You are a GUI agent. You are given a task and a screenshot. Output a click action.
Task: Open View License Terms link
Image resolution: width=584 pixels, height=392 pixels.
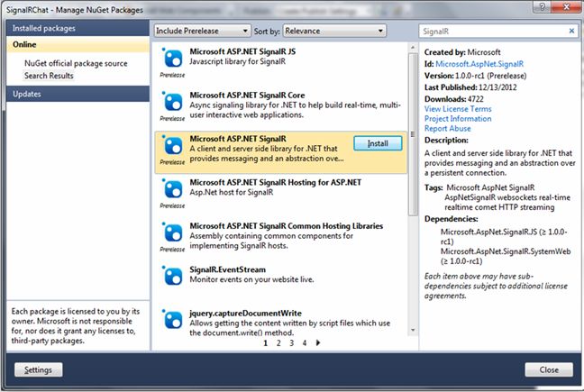(x=458, y=109)
